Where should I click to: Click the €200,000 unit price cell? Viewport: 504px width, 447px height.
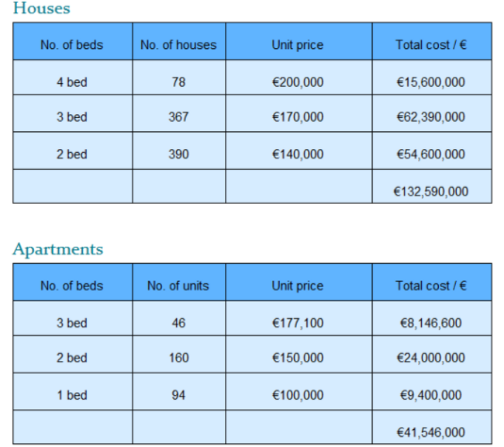[299, 78]
